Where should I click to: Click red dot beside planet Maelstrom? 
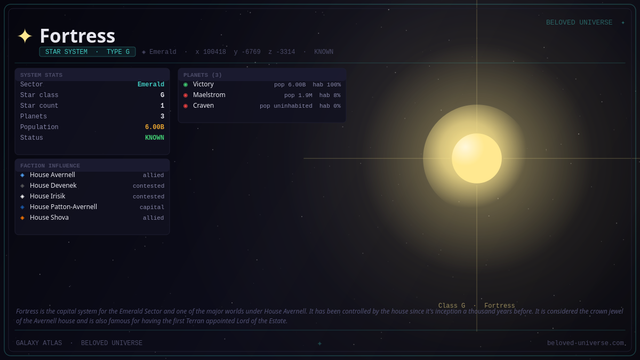click(x=185, y=95)
